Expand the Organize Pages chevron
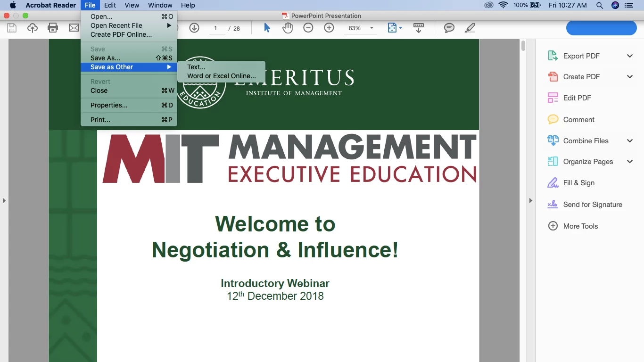This screenshot has width=644, height=362. [630, 161]
